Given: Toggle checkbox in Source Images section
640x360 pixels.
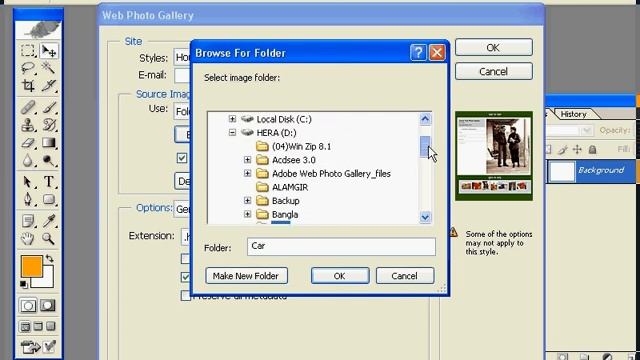Looking at the screenshot, I should pos(182,158).
